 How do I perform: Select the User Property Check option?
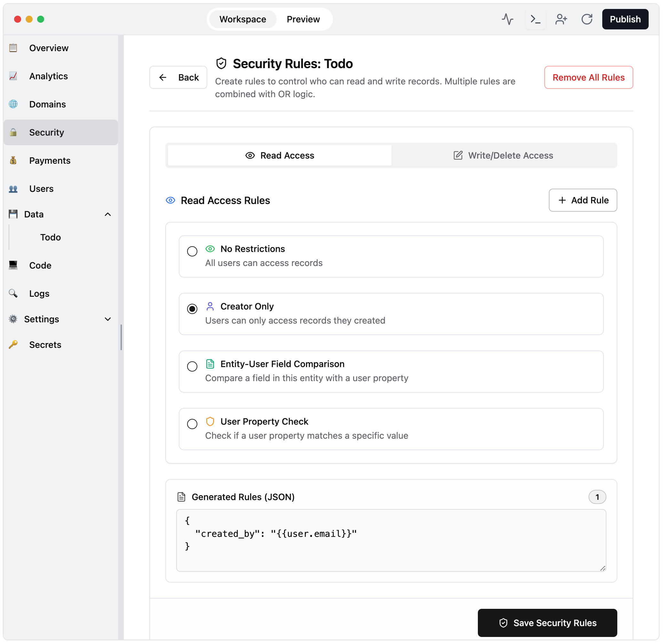pos(192,424)
